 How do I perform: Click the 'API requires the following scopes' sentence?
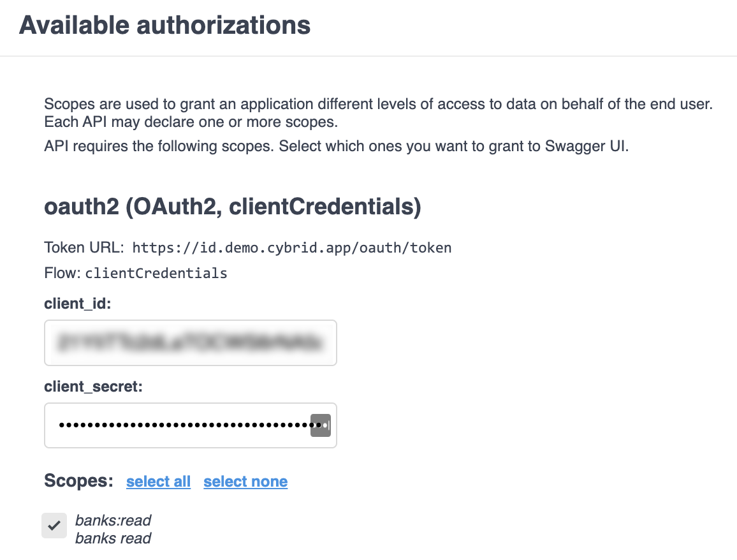tap(336, 146)
